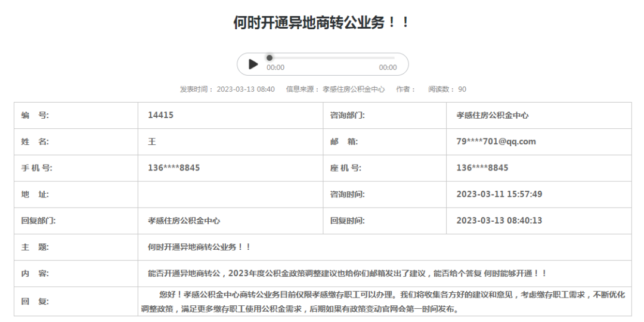Click the source 孝感住房公积金中心 under title

[354, 89]
